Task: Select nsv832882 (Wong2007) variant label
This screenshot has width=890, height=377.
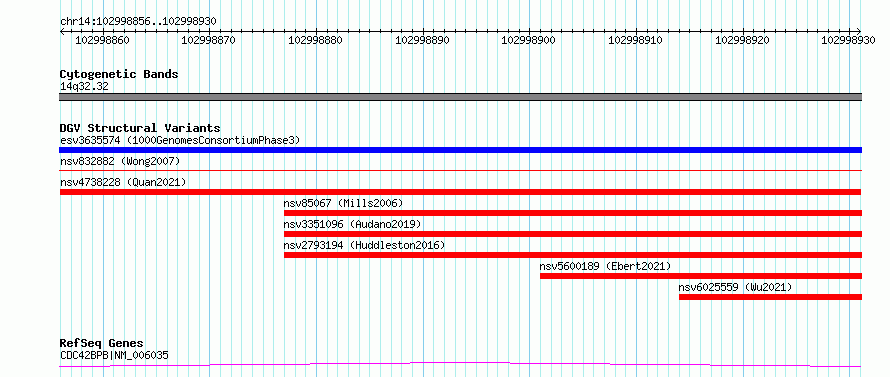Action: pos(120,161)
